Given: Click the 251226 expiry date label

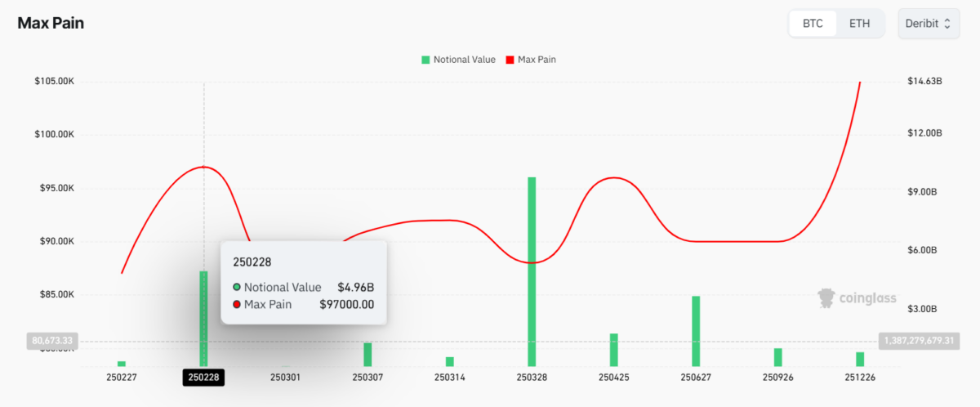Looking at the screenshot, I should pos(860,378).
